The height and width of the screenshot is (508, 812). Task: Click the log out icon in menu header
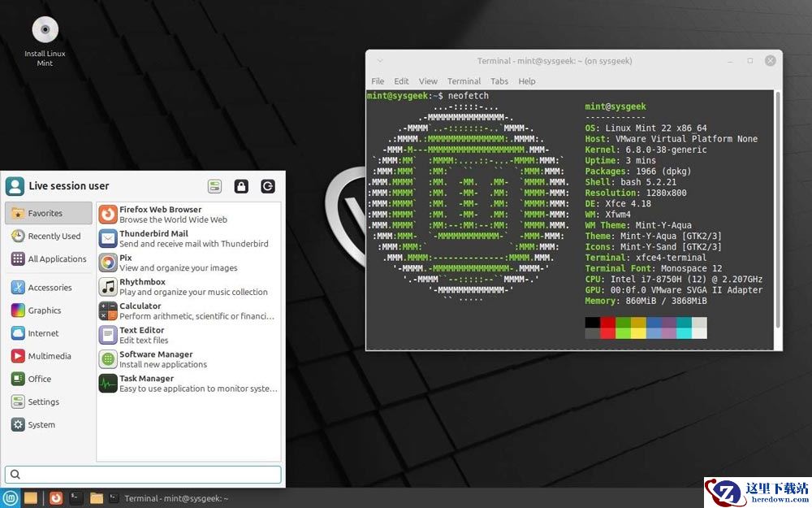[268, 186]
